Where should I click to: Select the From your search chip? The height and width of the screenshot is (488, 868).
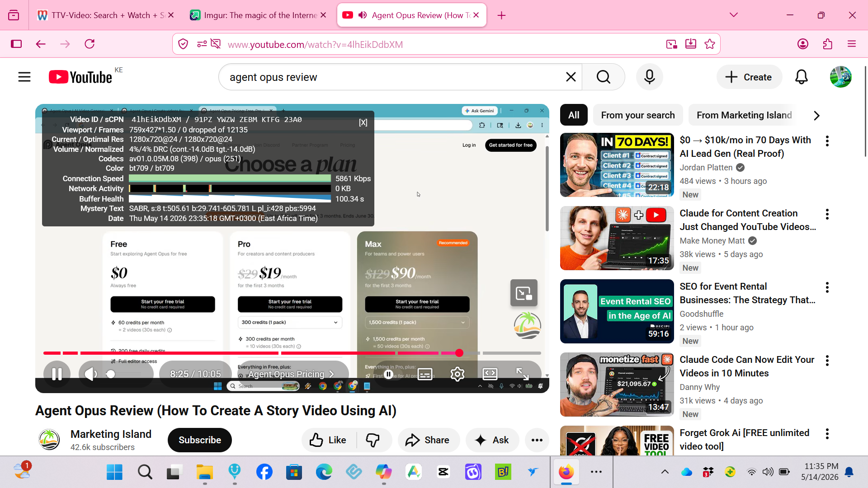(638, 115)
